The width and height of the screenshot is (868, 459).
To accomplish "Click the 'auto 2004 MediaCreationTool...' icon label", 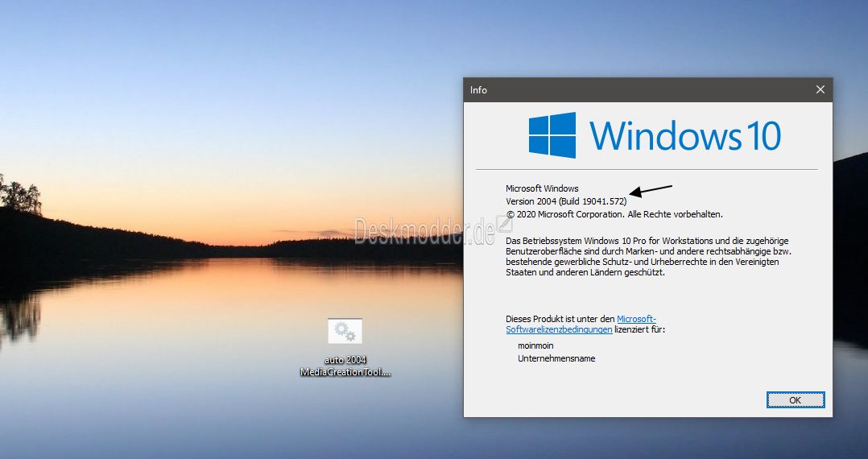I will 345,366.
